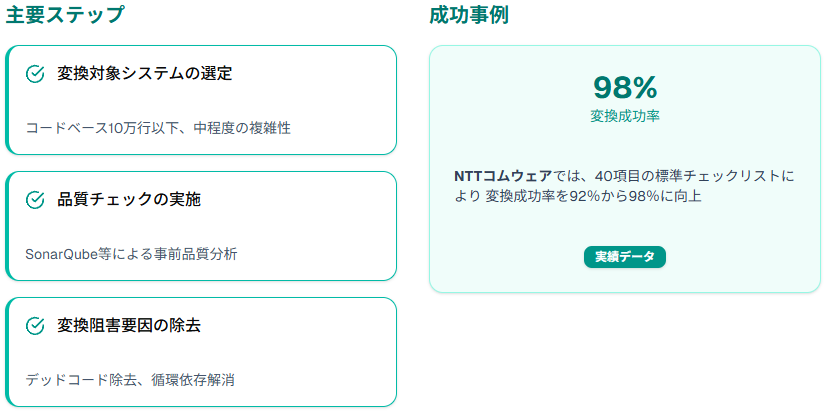
Task: Click description コードベース10万行以下、中程度の複雑性
Action: point(158,128)
